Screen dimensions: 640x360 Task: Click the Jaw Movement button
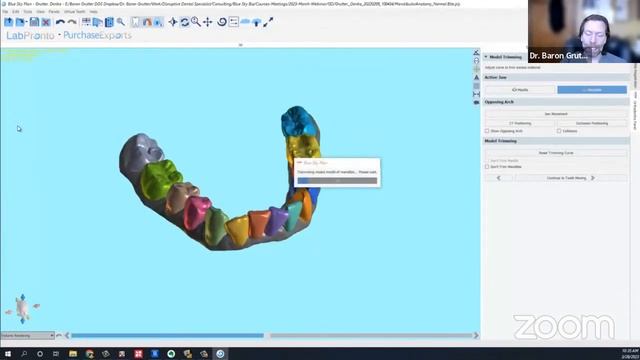[556, 114]
